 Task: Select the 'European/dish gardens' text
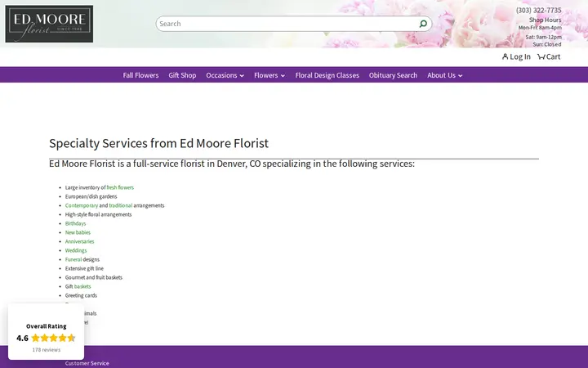(x=91, y=196)
